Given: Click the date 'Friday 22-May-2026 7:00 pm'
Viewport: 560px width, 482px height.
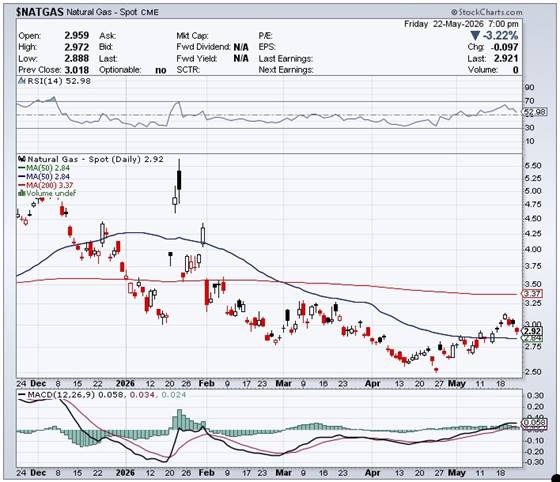Looking at the screenshot, I should click(x=461, y=24).
